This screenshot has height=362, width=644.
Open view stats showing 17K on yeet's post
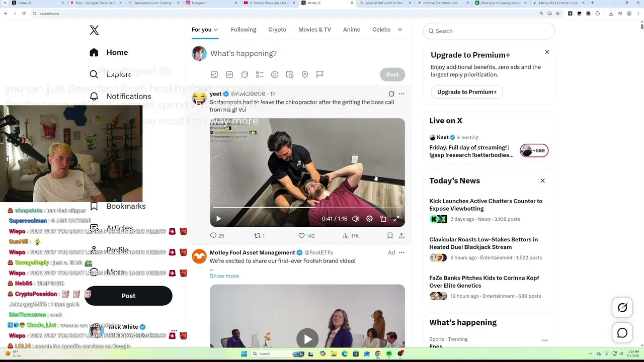[351, 235]
